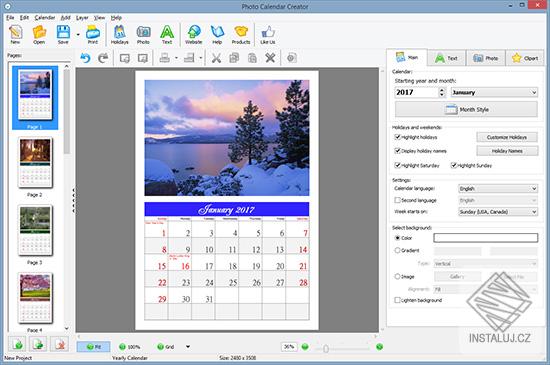The height and width of the screenshot is (365, 550).
Task: Click the zoom slider handle
Action: pyautogui.click(x=326, y=349)
